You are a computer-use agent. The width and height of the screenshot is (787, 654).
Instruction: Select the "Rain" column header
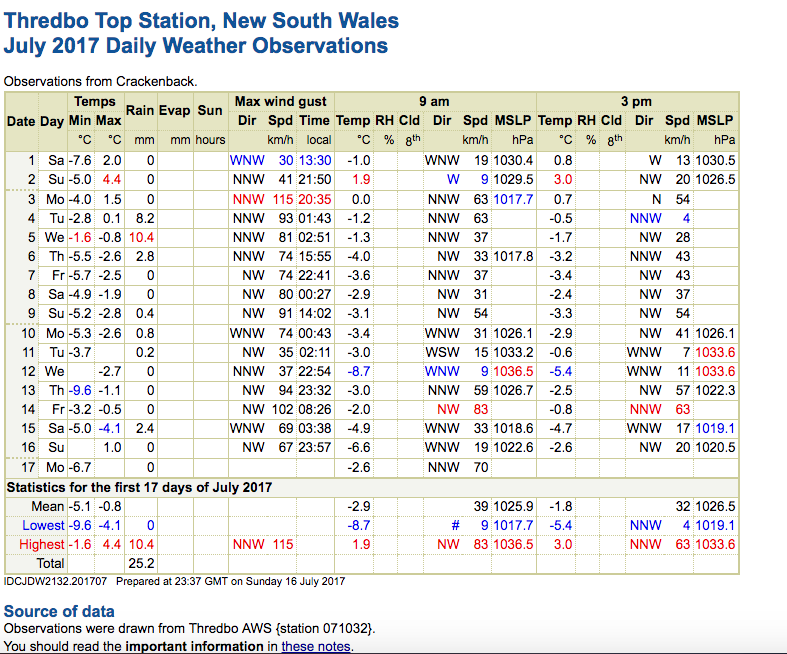[139, 110]
